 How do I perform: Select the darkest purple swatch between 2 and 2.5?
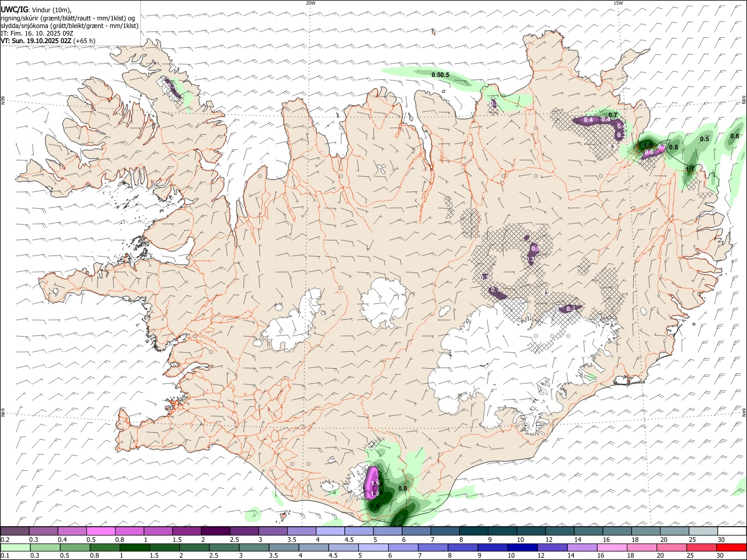(x=215, y=531)
